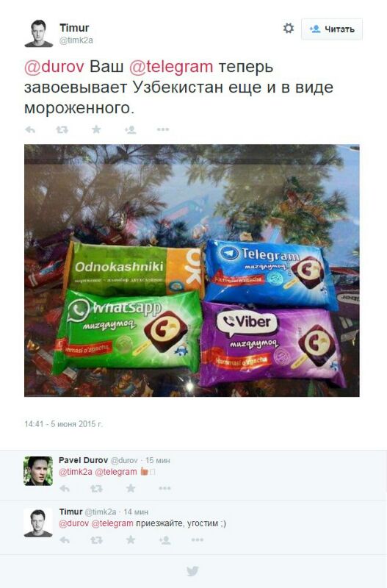The width and height of the screenshot is (387, 588).
Task: Retweet the main tweet about Telegram ice cream
Action: click(x=62, y=130)
